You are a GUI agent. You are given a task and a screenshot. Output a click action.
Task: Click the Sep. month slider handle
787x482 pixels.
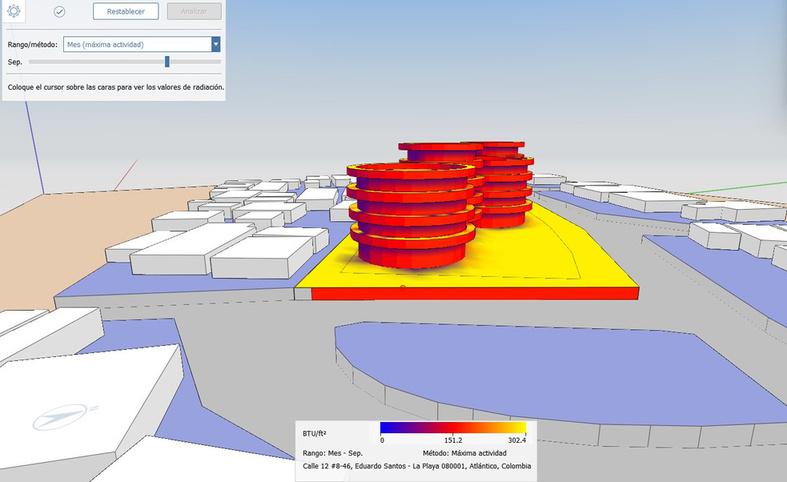(167, 62)
